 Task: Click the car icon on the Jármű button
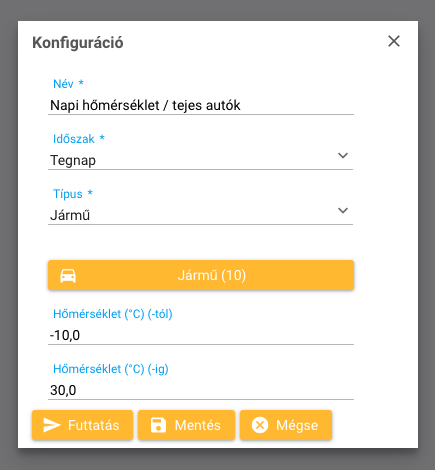(x=68, y=276)
